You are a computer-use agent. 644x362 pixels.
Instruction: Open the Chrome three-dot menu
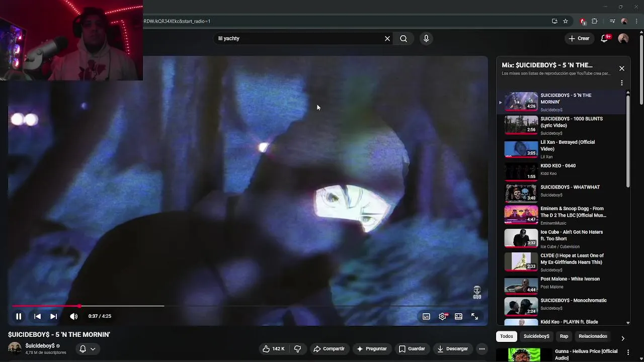point(637,21)
